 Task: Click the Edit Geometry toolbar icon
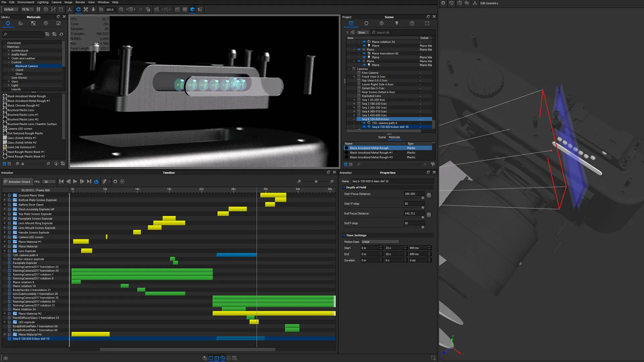click(475, 3)
